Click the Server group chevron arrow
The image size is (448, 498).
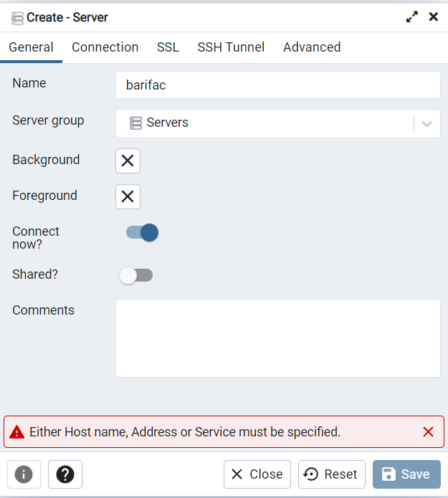point(426,123)
